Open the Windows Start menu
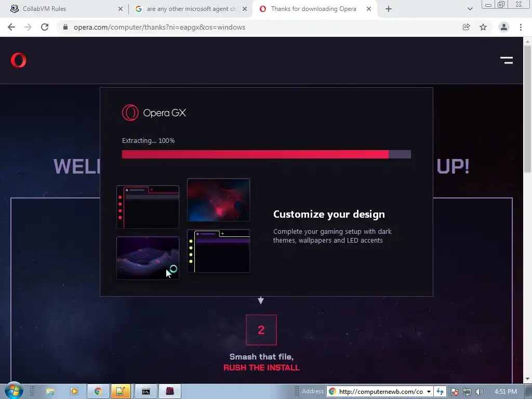This screenshot has width=532, height=399. [14, 391]
